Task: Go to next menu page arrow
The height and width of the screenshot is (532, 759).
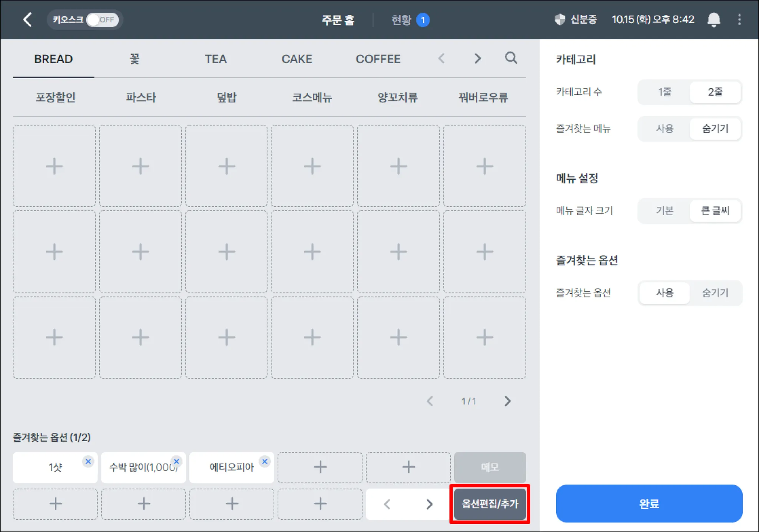Action: (507, 401)
